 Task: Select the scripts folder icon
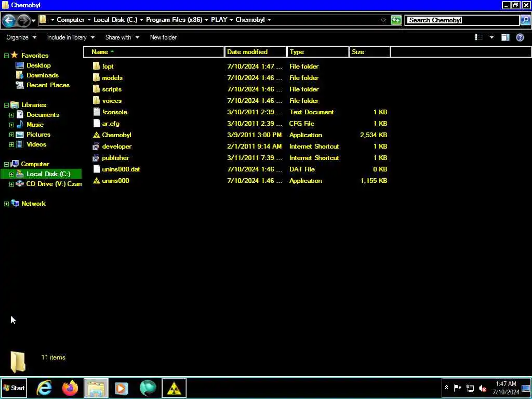[96, 89]
